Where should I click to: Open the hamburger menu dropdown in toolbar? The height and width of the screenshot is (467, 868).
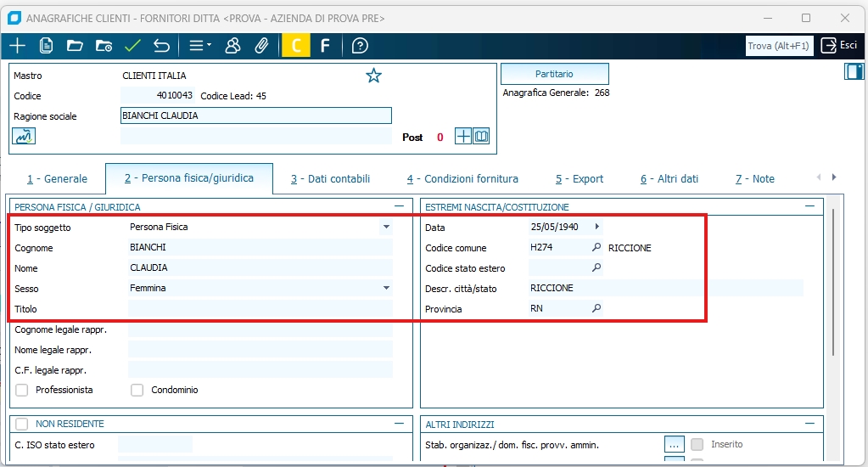pos(200,45)
